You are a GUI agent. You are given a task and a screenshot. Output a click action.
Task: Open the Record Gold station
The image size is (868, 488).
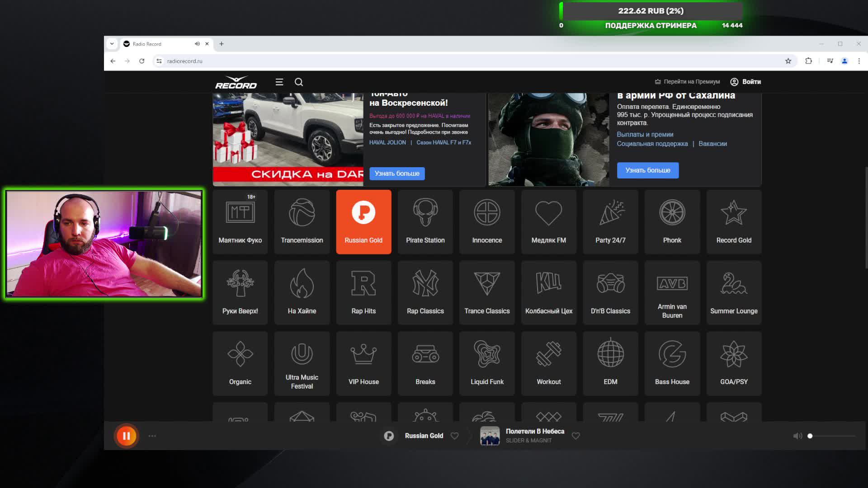[x=734, y=221]
